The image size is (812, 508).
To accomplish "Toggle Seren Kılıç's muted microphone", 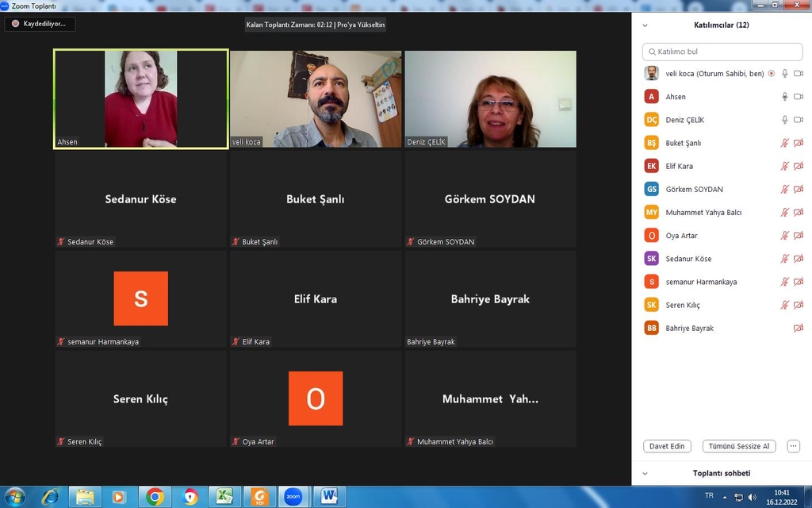I will click(785, 305).
